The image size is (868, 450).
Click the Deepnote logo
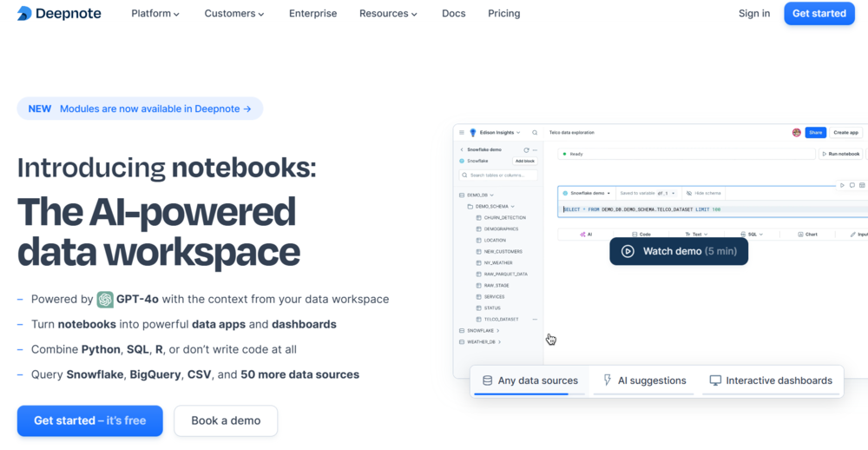[59, 13]
